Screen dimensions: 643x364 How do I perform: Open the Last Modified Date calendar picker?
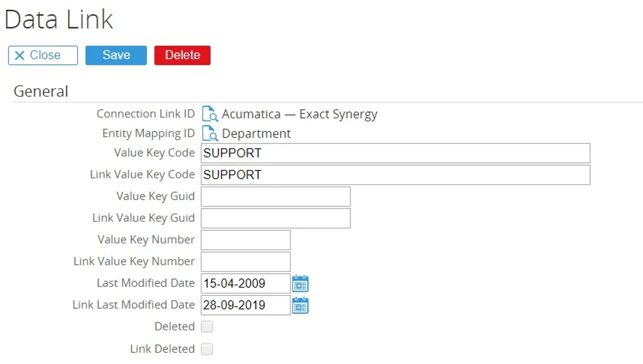point(300,283)
